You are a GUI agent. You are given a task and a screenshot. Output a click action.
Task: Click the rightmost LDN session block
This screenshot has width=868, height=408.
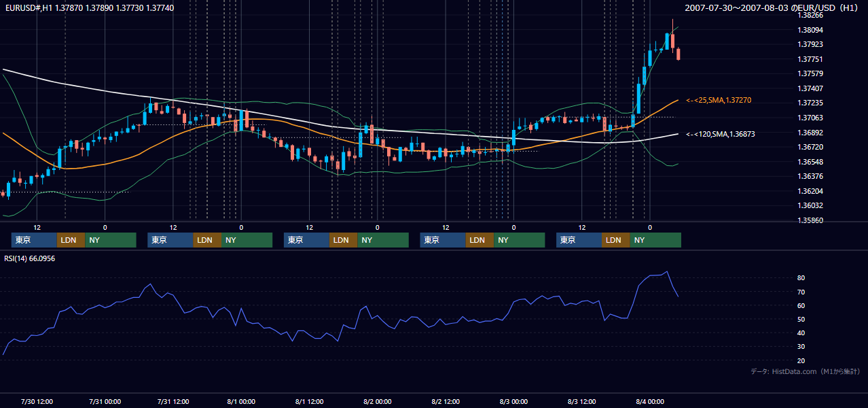615,240
